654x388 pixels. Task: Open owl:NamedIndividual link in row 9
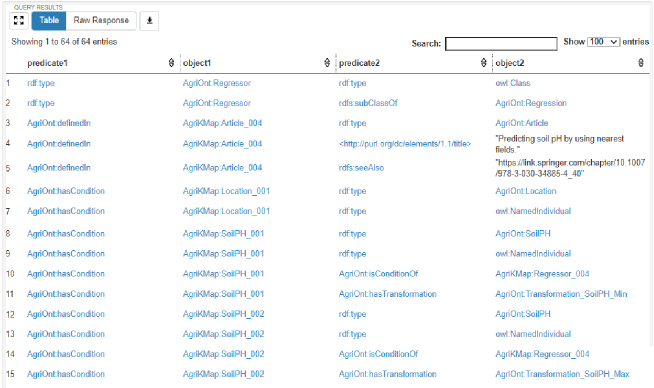[533, 254]
